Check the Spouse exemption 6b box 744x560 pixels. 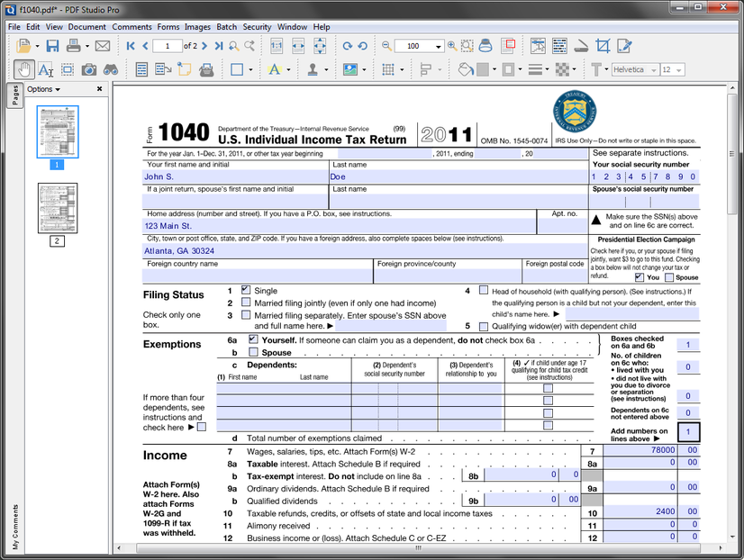[253, 352]
